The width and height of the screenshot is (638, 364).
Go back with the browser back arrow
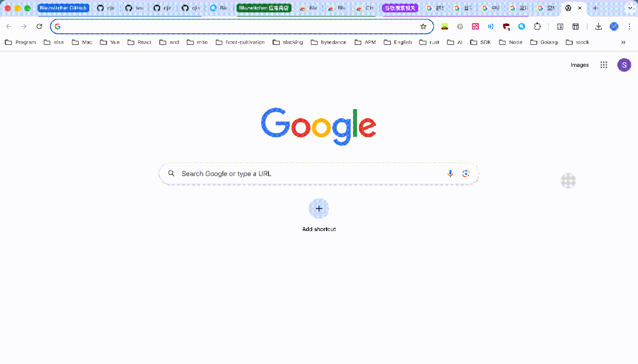click(x=8, y=27)
